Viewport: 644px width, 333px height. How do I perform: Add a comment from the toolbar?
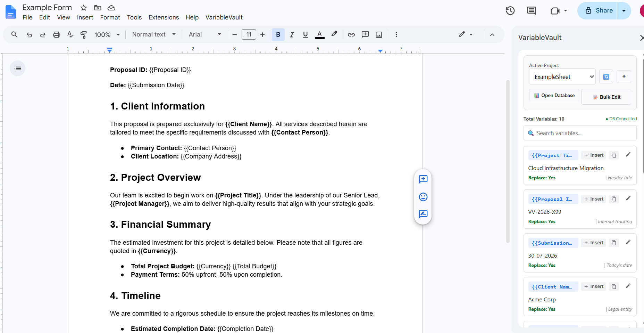click(x=365, y=34)
